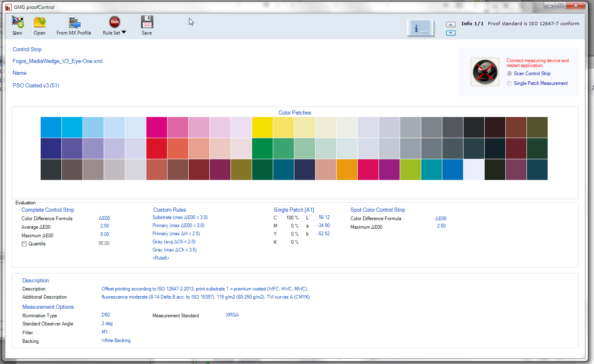Screen dimensions: 594x364
Task: Click the crossed-out measuring device icon
Action: point(485,71)
